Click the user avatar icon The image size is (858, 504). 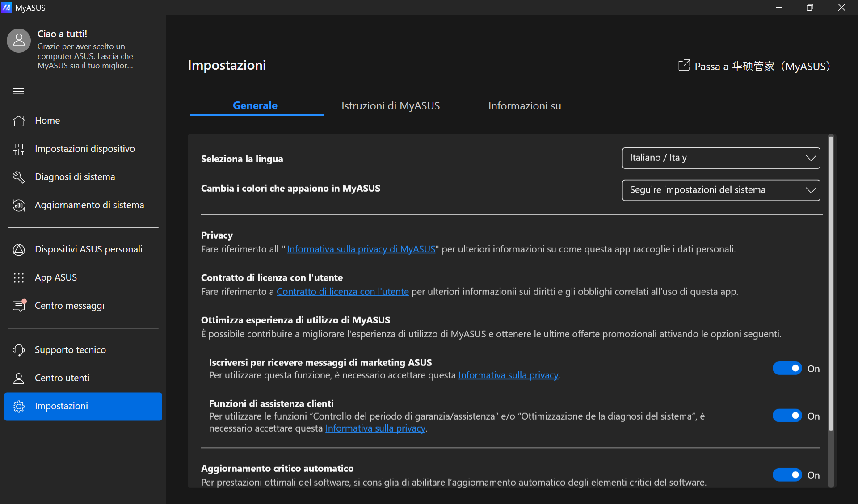(x=19, y=41)
